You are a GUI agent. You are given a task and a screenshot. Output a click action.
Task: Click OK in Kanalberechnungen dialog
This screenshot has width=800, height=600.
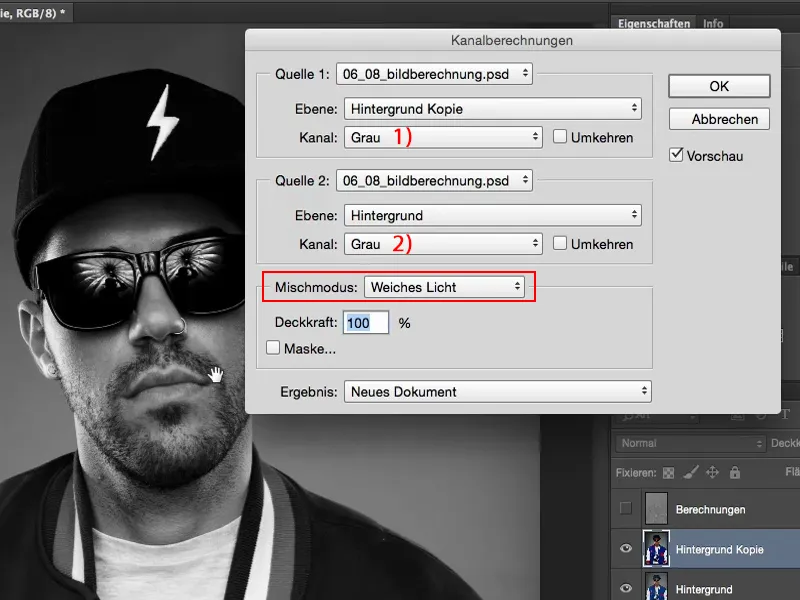coord(719,86)
